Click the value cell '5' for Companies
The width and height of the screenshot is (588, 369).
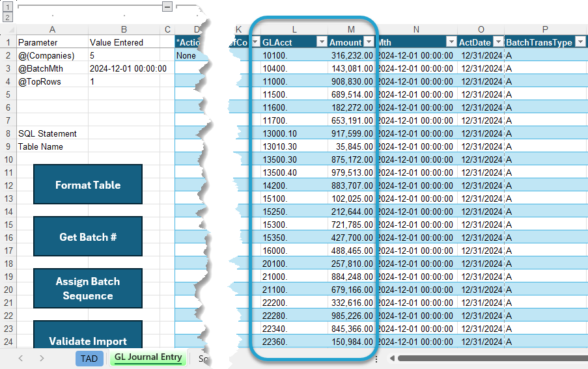point(124,55)
